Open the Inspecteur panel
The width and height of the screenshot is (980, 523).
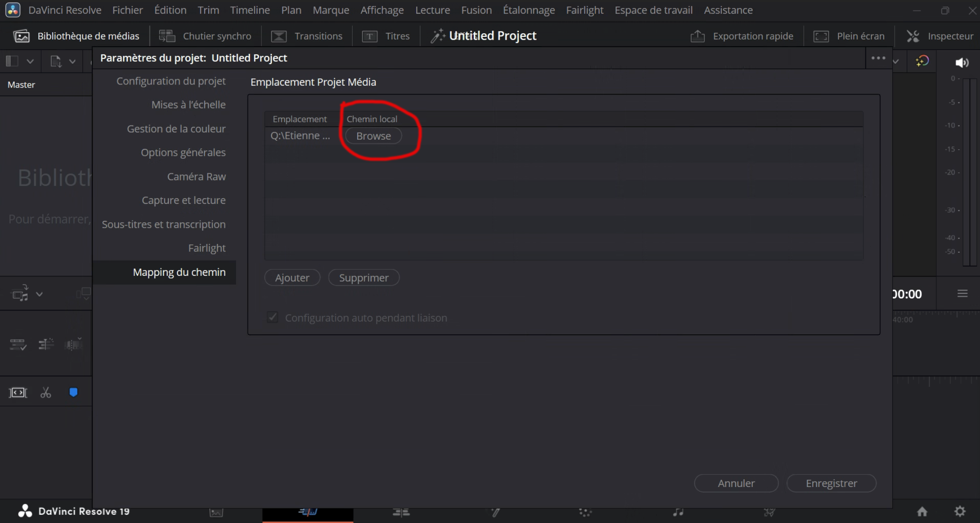[x=940, y=36]
